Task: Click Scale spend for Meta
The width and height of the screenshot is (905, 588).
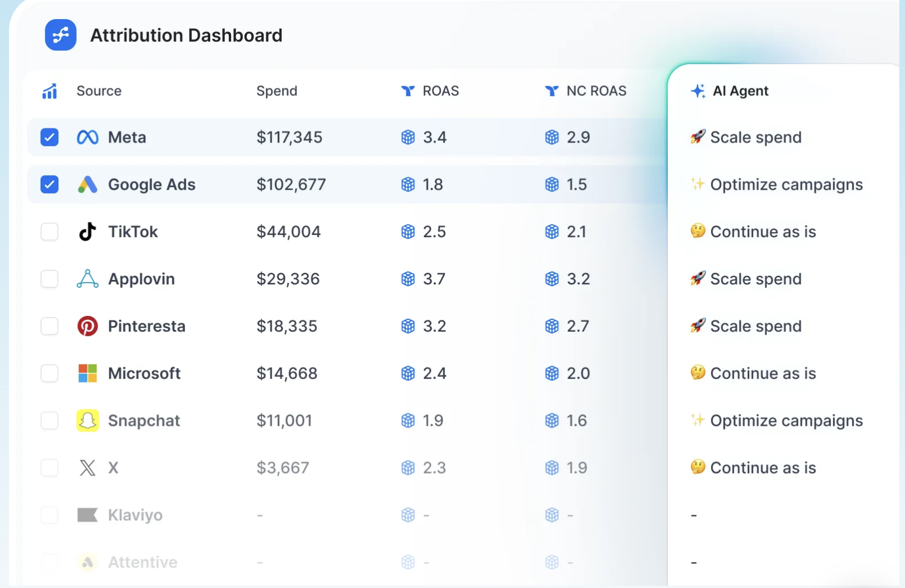Action: pos(756,137)
